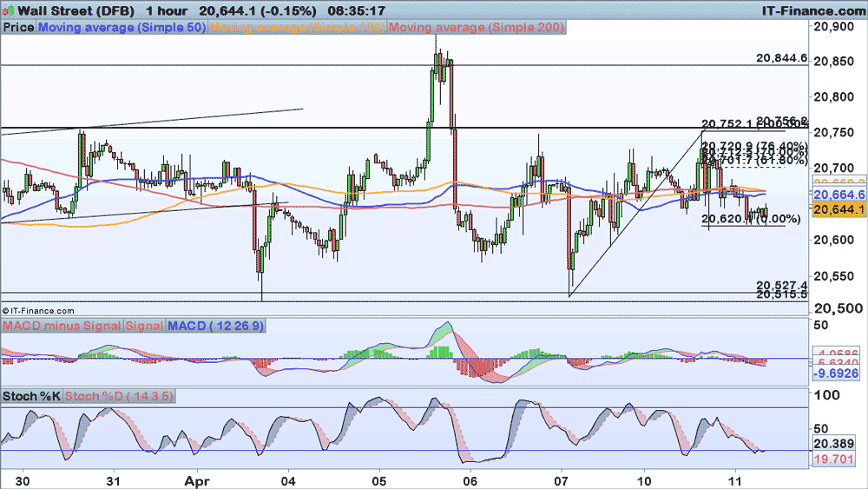Click the blue 20,664.6 moving average tag
The height and width of the screenshot is (489, 868).
(x=839, y=195)
